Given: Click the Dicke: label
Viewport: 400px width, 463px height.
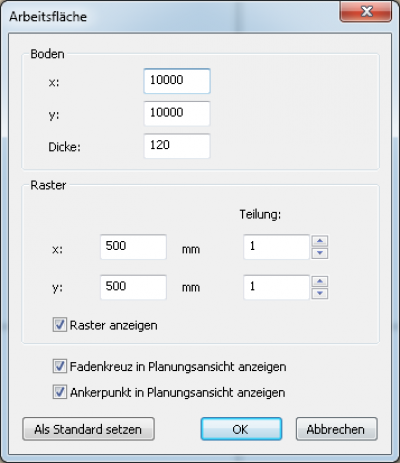Looking at the screenshot, I should pyautogui.click(x=65, y=147).
